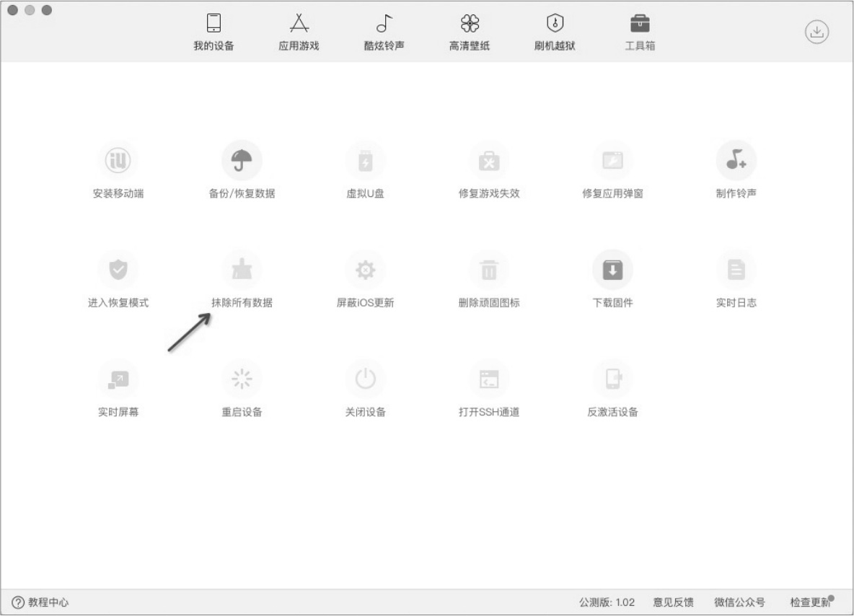Screen dimensions: 854x616
Task: Open the 修复游戏失效 icon
Action: coord(489,160)
